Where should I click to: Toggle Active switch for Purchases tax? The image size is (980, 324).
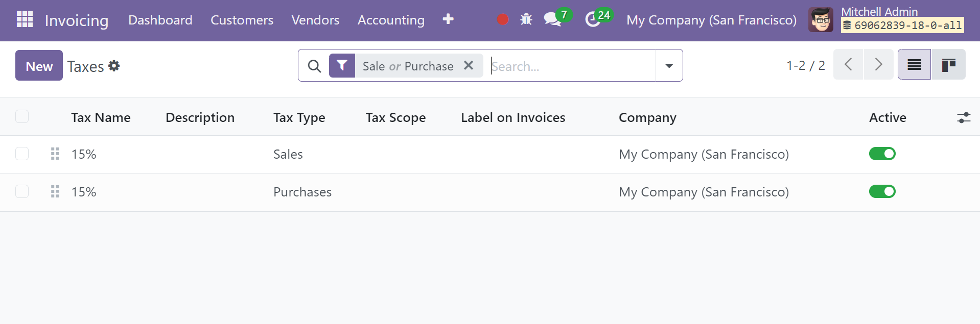point(882,191)
